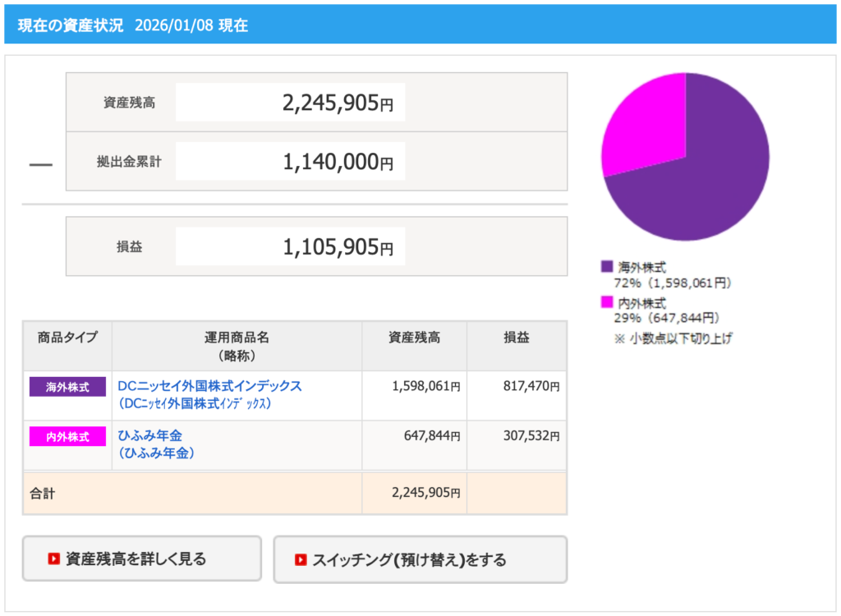Click the 現在の資産状況 header bar title
841x616 pixels.
(71, 25)
